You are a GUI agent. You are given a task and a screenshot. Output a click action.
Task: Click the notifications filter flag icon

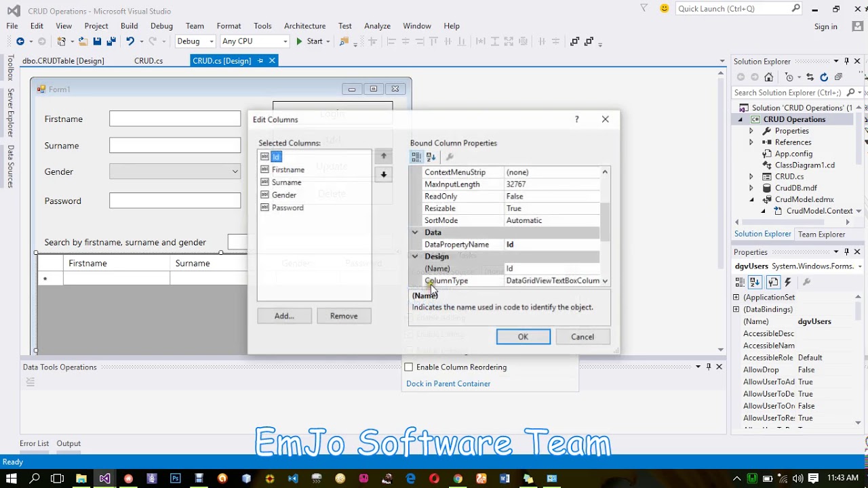point(644,9)
